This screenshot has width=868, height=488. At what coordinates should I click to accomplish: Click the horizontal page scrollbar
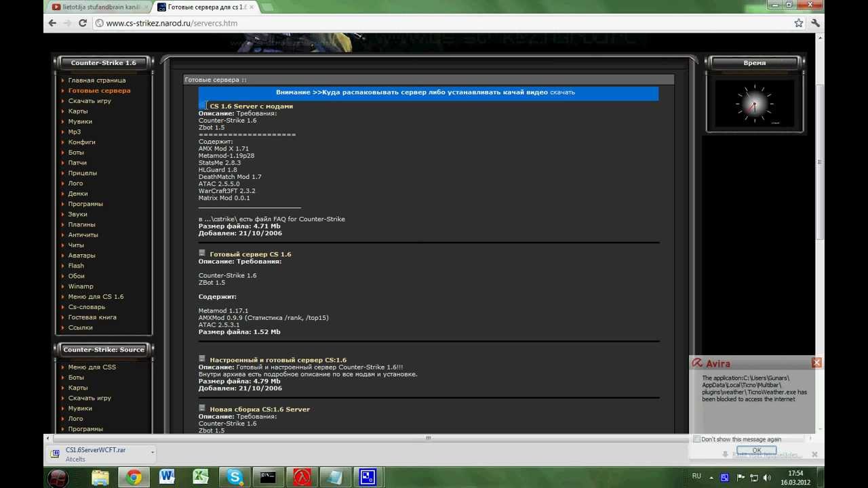coord(428,438)
